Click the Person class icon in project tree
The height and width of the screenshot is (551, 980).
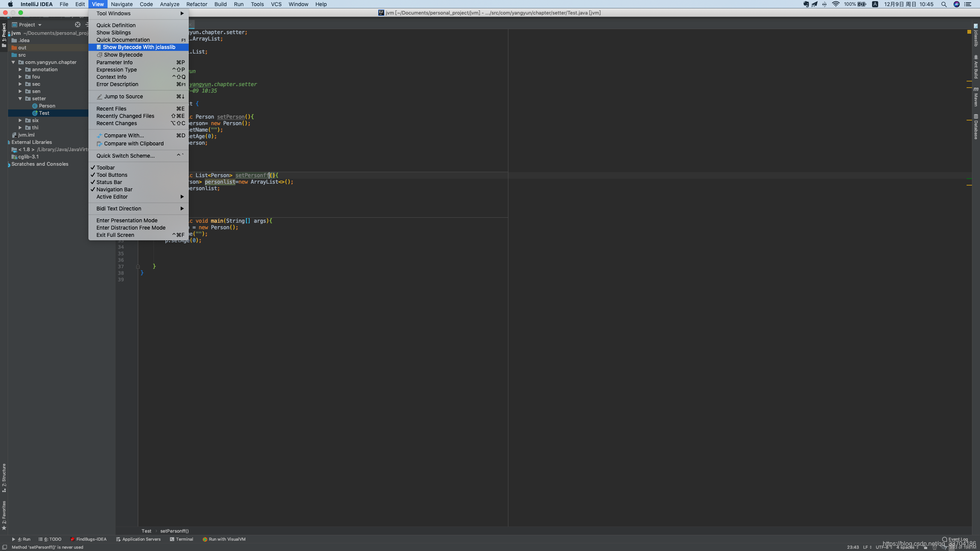tap(35, 106)
